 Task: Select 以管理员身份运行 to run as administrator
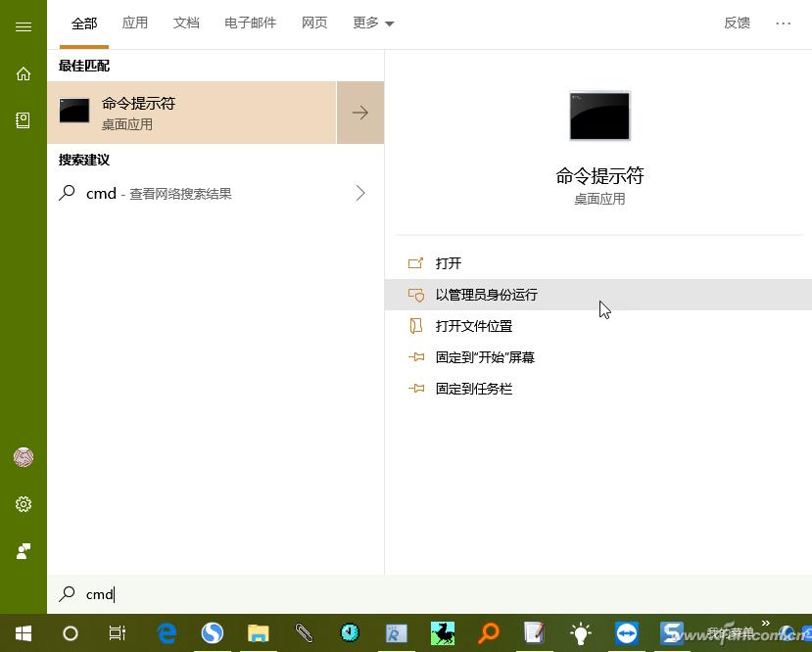tap(486, 295)
